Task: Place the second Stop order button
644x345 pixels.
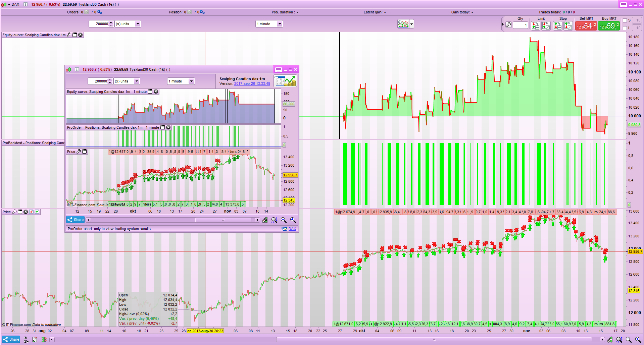Action: [568, 25]
